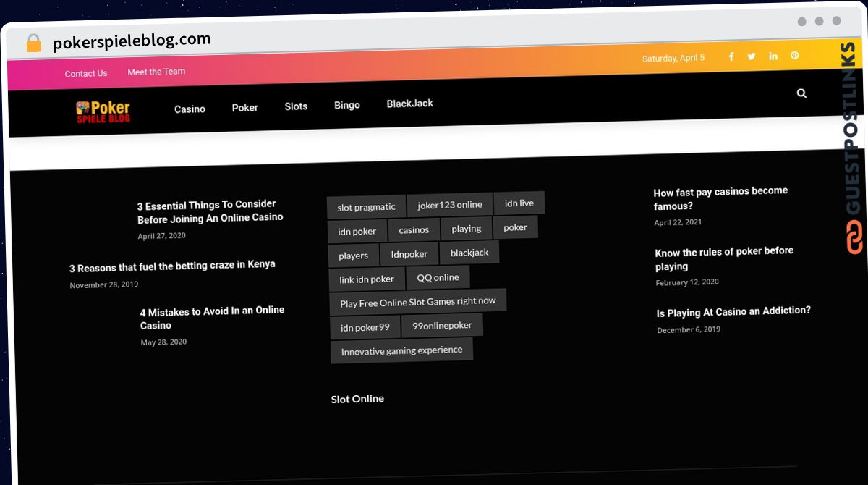The width and height of the screenshot is (868, 485).
Task: Click the 'idn live' tag
Action: (519, 203)
